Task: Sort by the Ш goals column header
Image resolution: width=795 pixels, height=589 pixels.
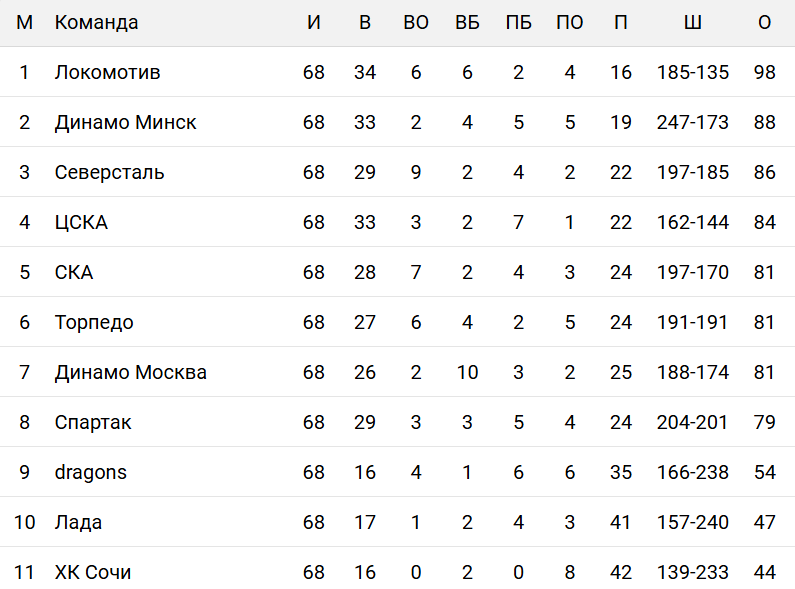Action: pos(692,22)
